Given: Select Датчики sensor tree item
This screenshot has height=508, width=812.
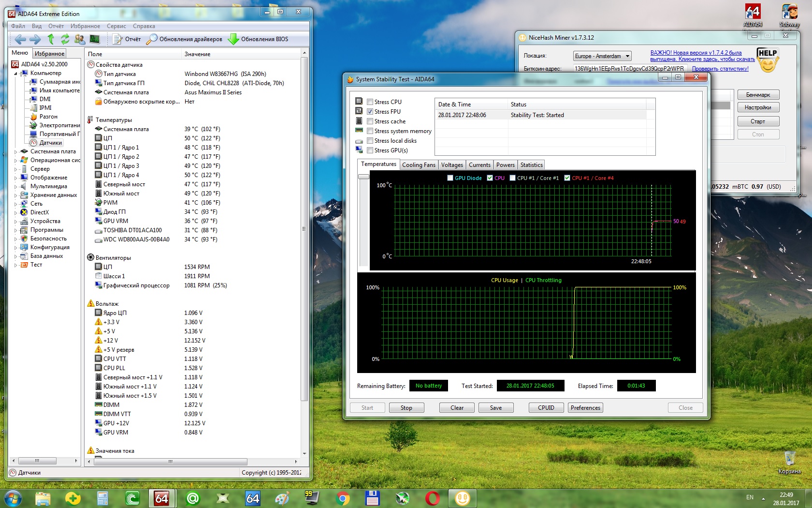Looking at the screenshot, I should pyautogui.click(x=51, y=143).
